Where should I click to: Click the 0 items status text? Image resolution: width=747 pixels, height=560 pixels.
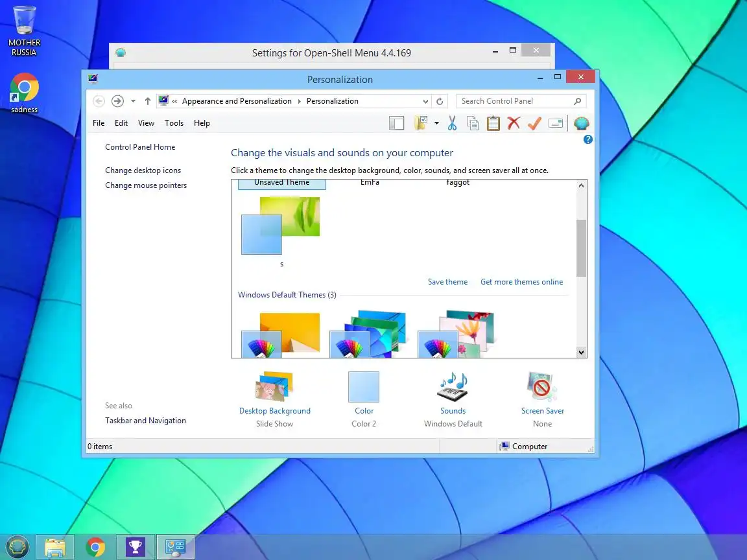point(100,446)
